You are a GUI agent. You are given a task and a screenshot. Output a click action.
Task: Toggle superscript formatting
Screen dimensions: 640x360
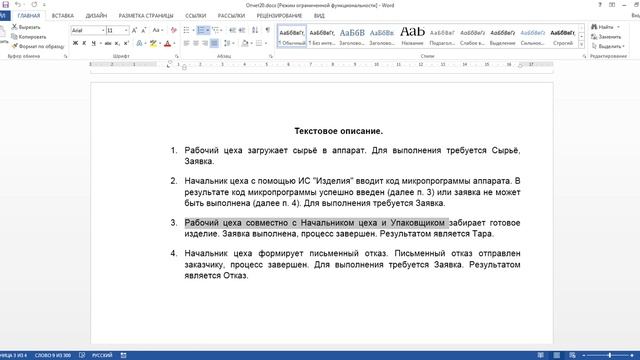click(x=126, y=43)
